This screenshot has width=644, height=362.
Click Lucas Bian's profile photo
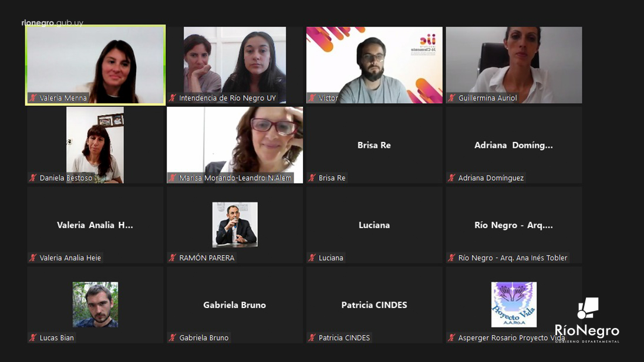[95, 305]
